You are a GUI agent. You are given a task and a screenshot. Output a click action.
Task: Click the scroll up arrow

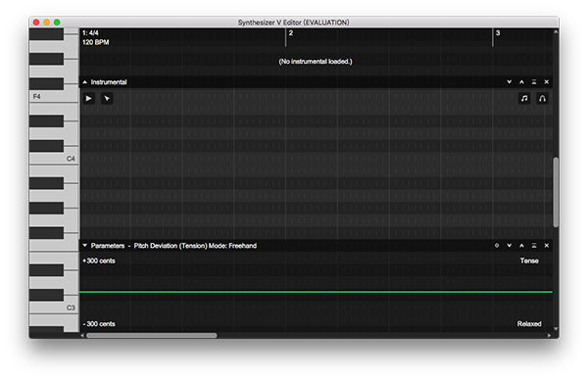[x=556, y=31]
